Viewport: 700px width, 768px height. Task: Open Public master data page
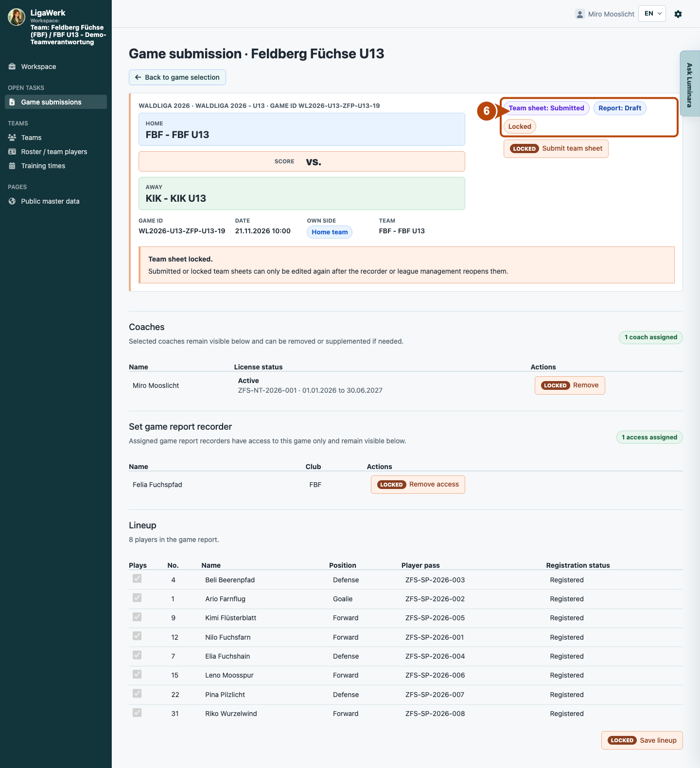coord(56,201)
